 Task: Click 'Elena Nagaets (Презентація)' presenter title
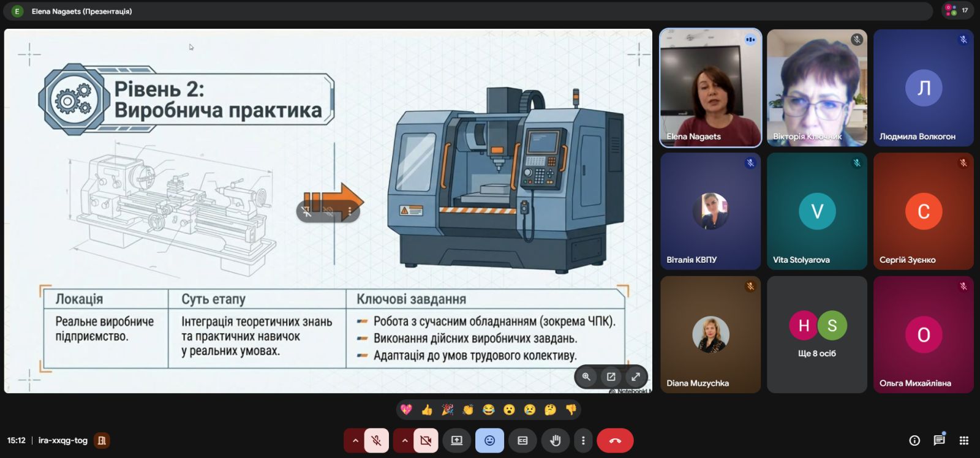point(81,11)
